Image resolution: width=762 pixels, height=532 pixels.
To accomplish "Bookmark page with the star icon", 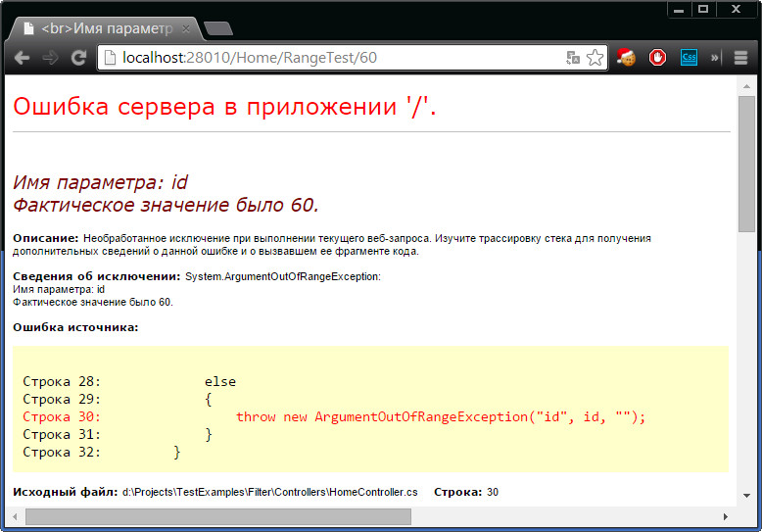I will (x=595, y=58).
